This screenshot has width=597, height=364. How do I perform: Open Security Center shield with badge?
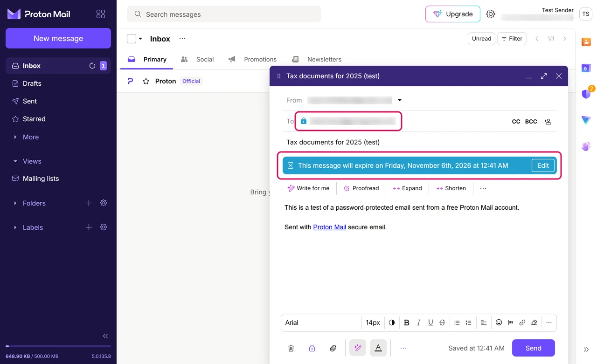[586, 94]
